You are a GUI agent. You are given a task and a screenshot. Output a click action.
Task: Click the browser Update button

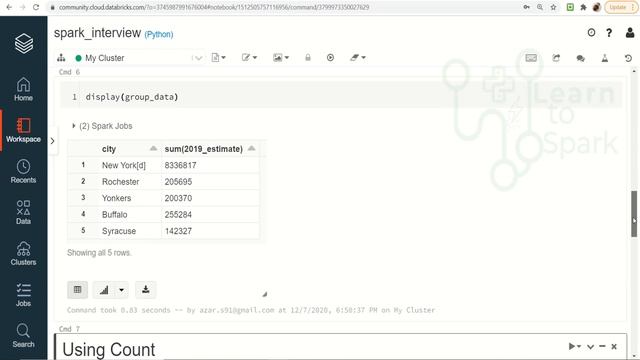pos(621,7)
